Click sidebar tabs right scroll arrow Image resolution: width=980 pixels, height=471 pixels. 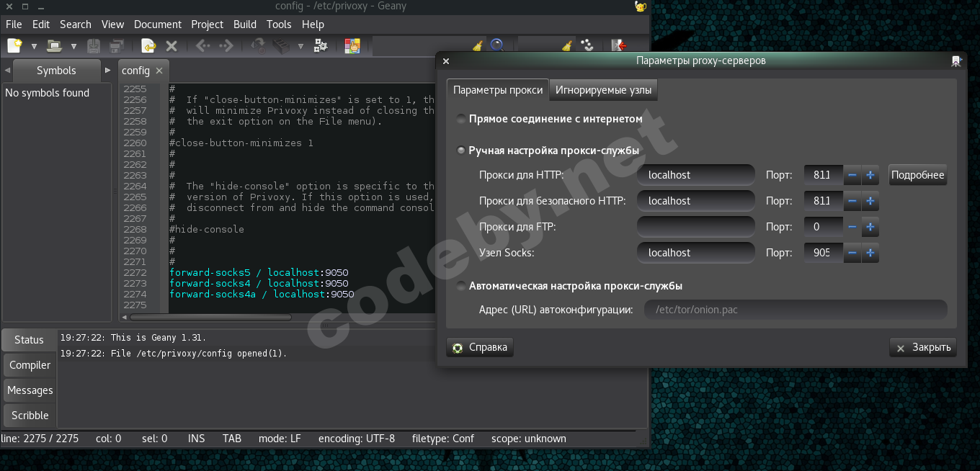107,70
